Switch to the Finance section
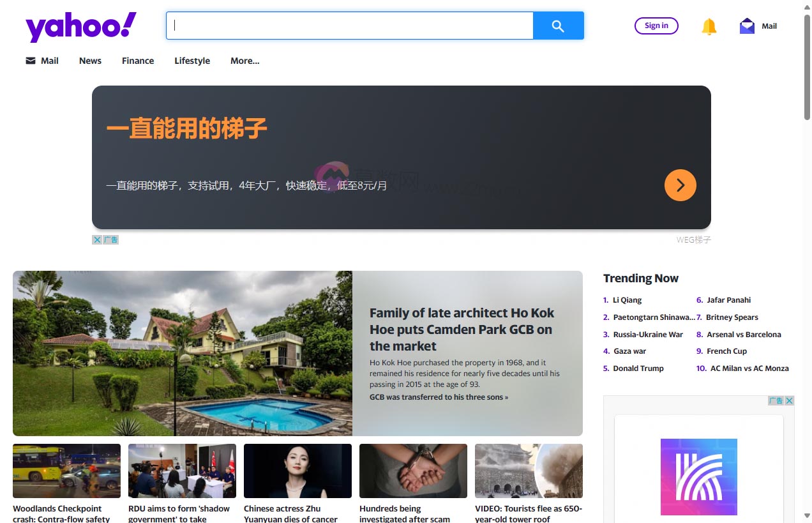 click(x=138, y=61)
